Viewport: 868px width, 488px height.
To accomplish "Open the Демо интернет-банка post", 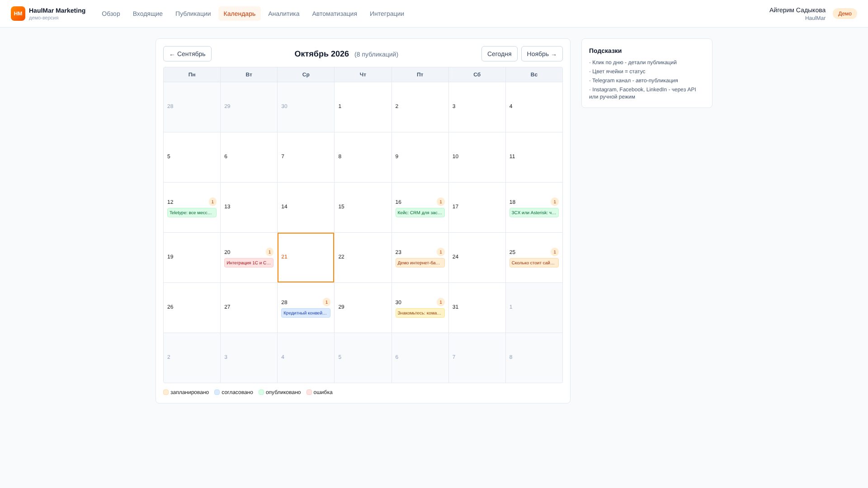I will tap(420, 263).
